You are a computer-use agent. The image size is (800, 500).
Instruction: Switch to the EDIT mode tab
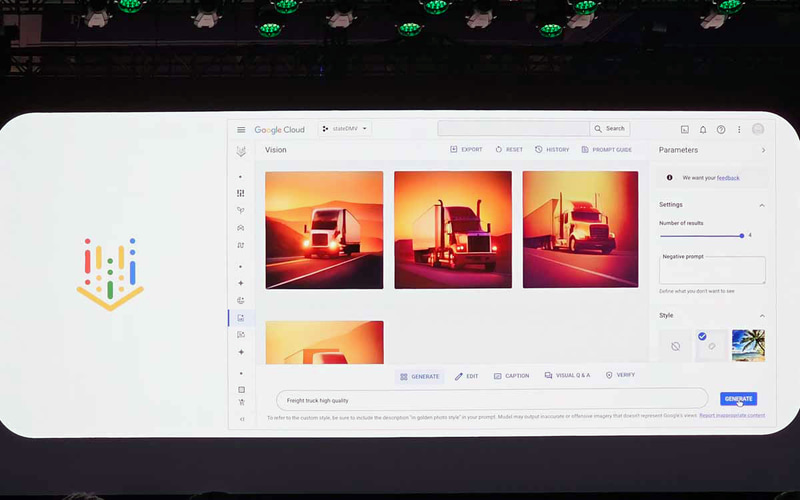click(x=466, y=376)
